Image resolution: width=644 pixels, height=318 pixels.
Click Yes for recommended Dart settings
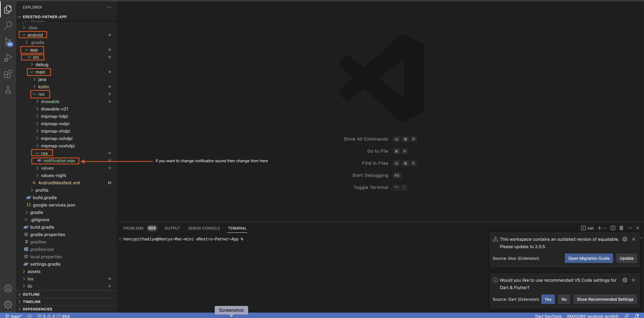coord(548,299)
